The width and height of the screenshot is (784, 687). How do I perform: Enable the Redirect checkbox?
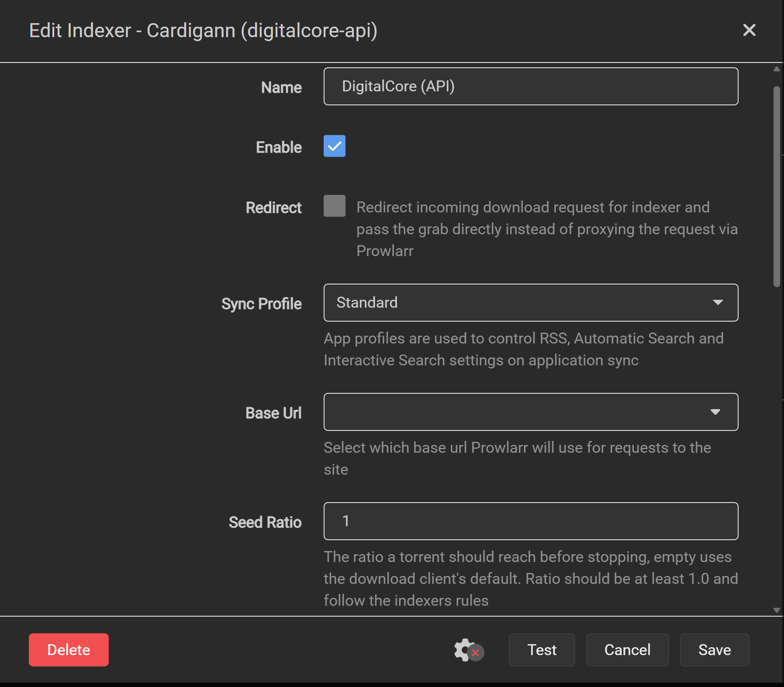point(334,206)
